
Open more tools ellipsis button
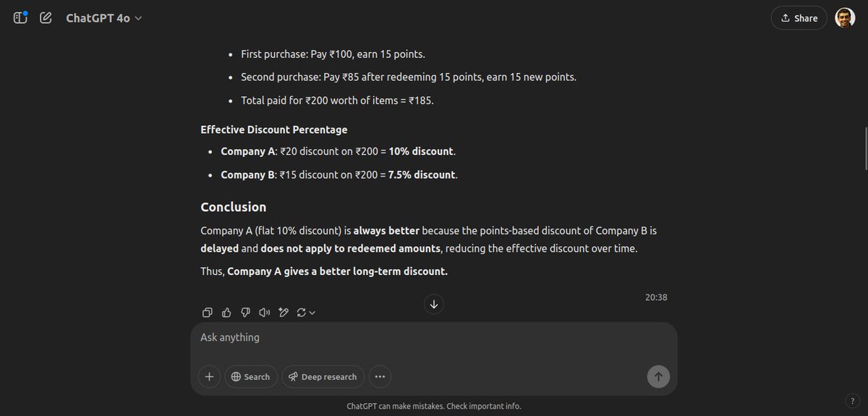tap(380, 376)
